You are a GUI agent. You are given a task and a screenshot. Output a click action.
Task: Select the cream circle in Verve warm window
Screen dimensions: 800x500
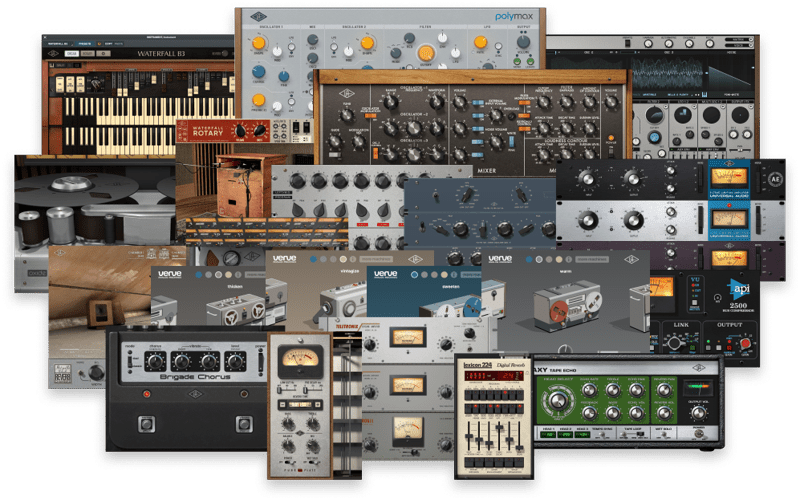click(x=559, y=260)
